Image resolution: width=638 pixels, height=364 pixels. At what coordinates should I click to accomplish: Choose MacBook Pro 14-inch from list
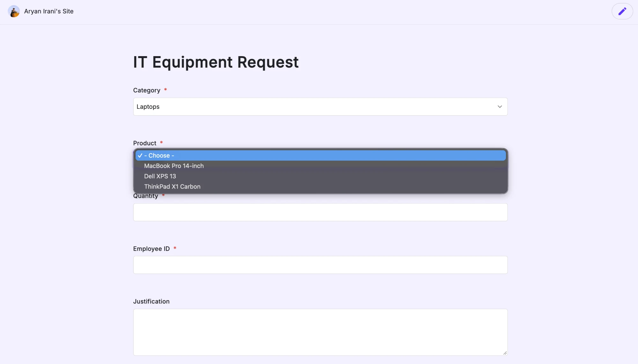[321, 166]
